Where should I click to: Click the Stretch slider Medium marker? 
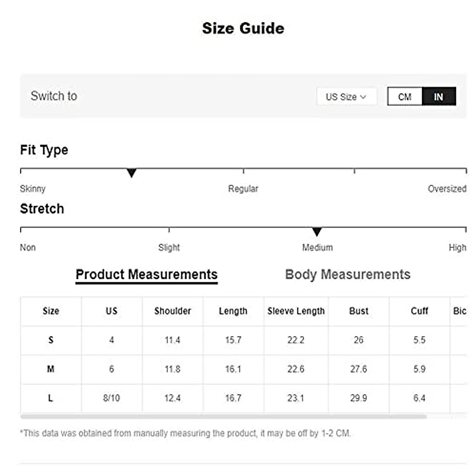click(x=317, y=232)
